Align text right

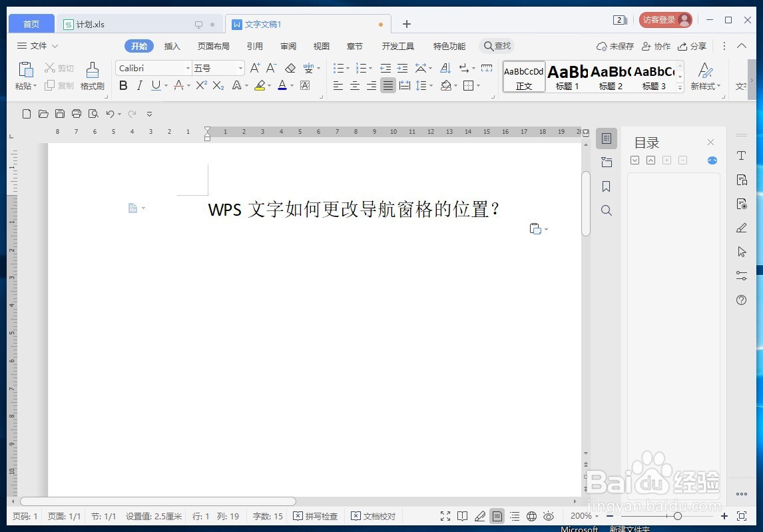pyautogui.click(x=372, y=86)
